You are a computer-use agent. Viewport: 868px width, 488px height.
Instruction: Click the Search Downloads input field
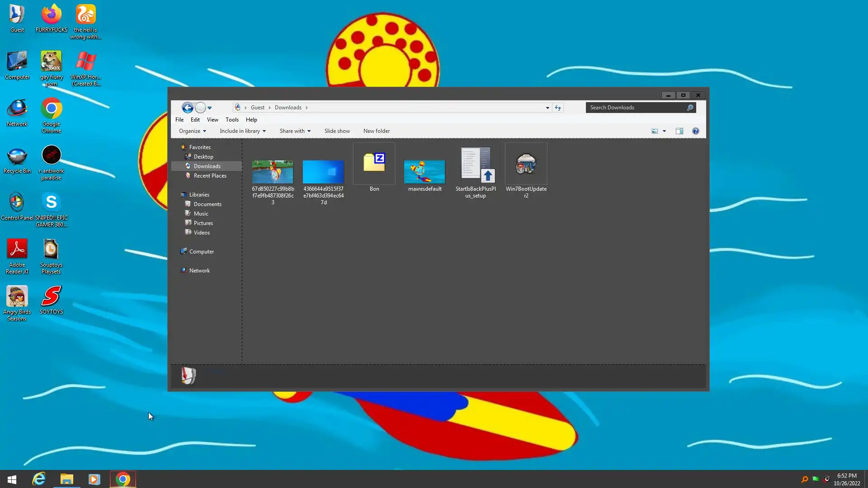[x=635, y=108]
